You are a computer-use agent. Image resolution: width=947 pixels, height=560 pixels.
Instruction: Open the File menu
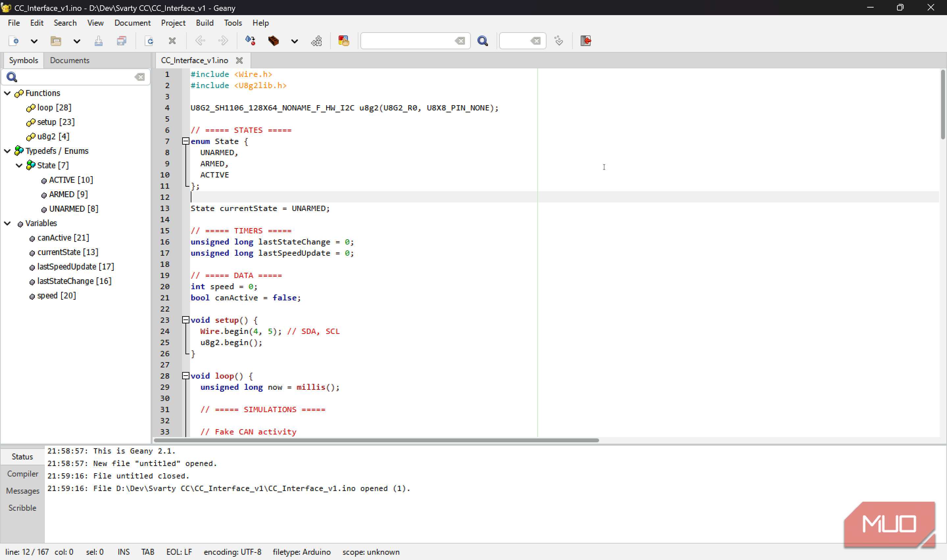click(14, 23)
